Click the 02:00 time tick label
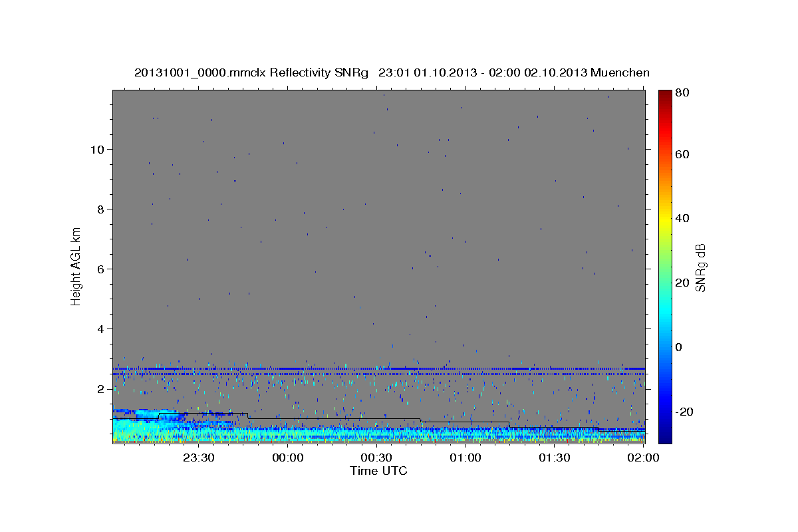Image resolution: width=798 pixels, height=532 pixels. [642, 458]
